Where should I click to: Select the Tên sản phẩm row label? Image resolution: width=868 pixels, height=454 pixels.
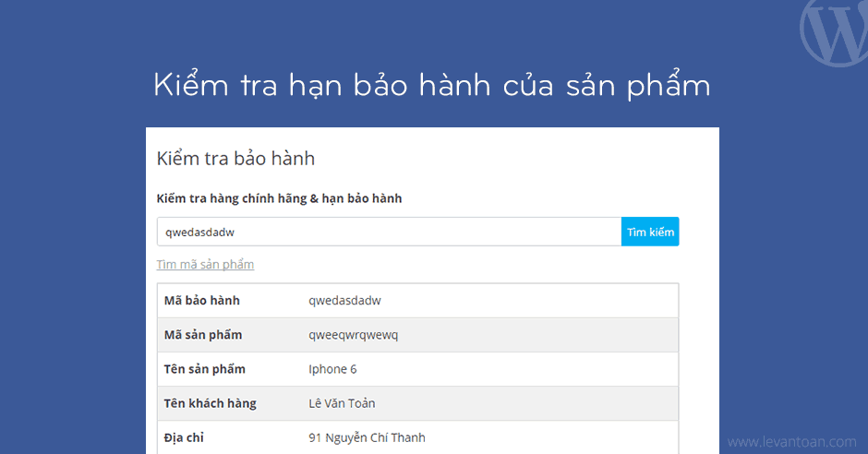[205, 369]
